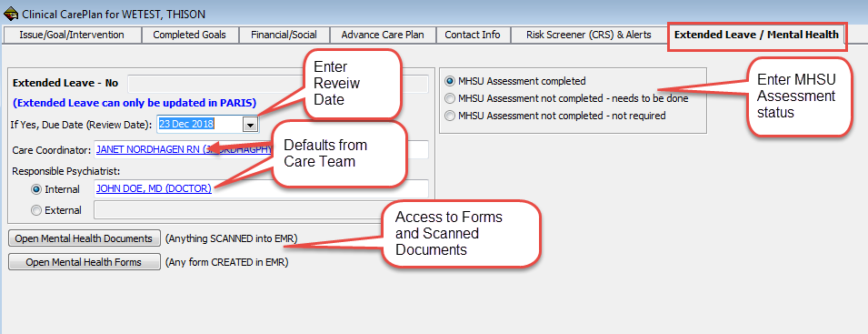Expand the Due Date dropdown arrow

251,125
